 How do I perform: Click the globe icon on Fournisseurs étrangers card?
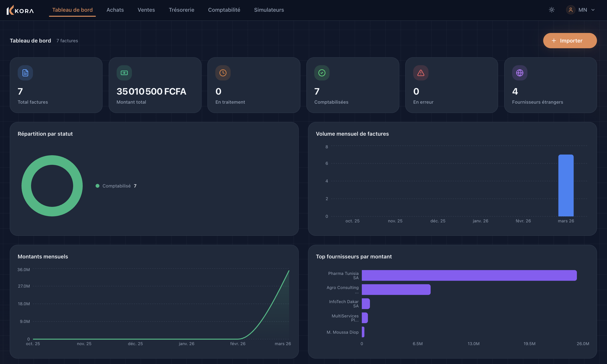pyautogui.click(x=520, y=73)
